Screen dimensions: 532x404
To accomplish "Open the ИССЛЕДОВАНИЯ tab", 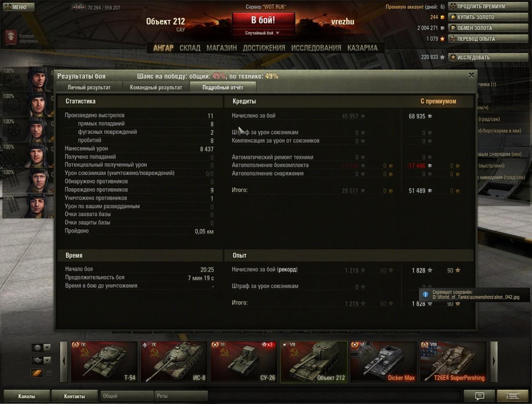I will [316, 48].
